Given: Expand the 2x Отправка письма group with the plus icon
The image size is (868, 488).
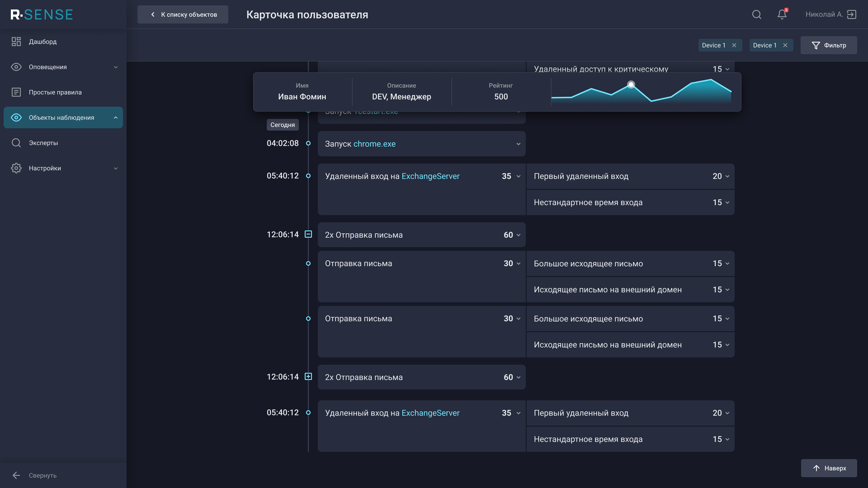Looking at the screenshot, I should (308, 377).
